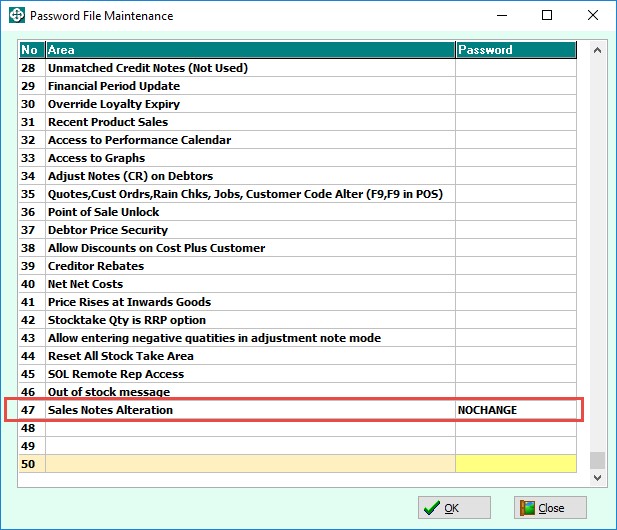The width and height of the screenshot is (617, 530).
Task: Click the Area cell of row 49
Action: [x=250, y=446]
